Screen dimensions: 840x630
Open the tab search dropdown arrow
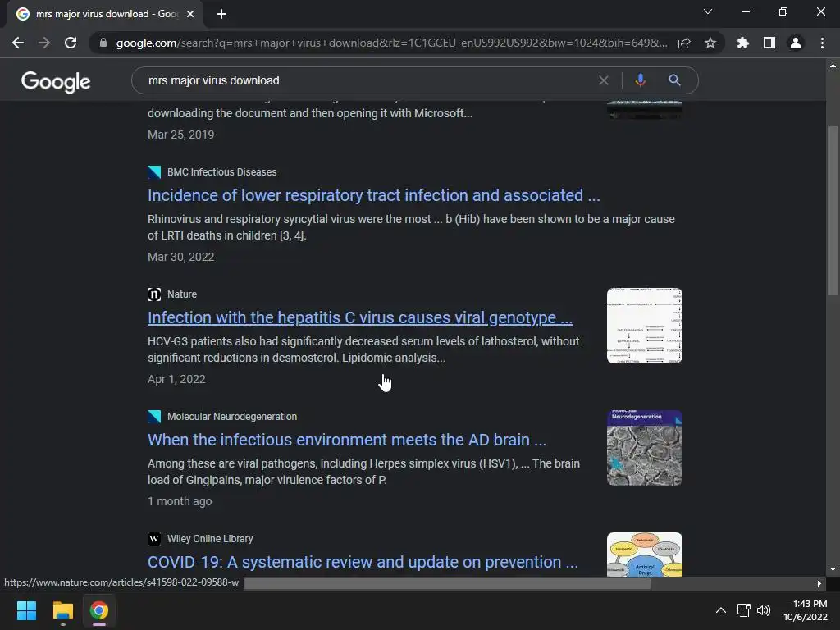click(x=708, y=11)
